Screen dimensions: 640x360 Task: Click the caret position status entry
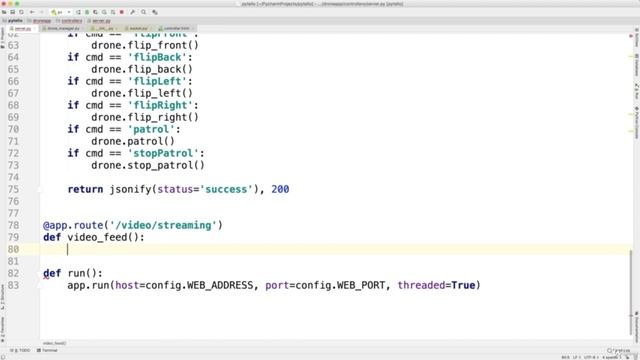point(565,357)
